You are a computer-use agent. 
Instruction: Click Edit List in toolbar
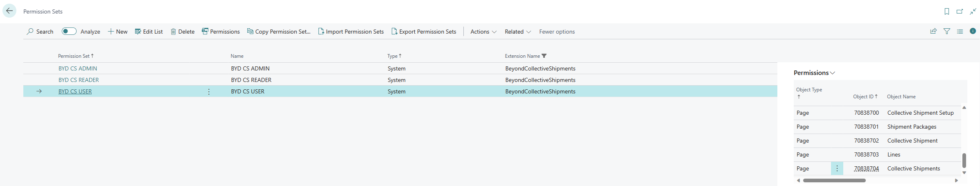149,32
